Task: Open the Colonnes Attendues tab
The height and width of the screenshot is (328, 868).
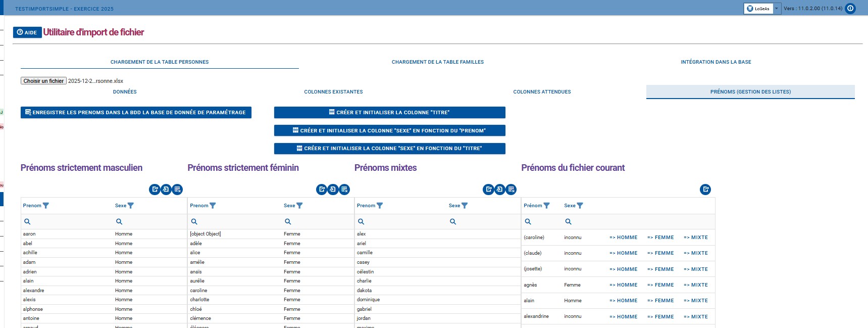Action: click(542, 92)
